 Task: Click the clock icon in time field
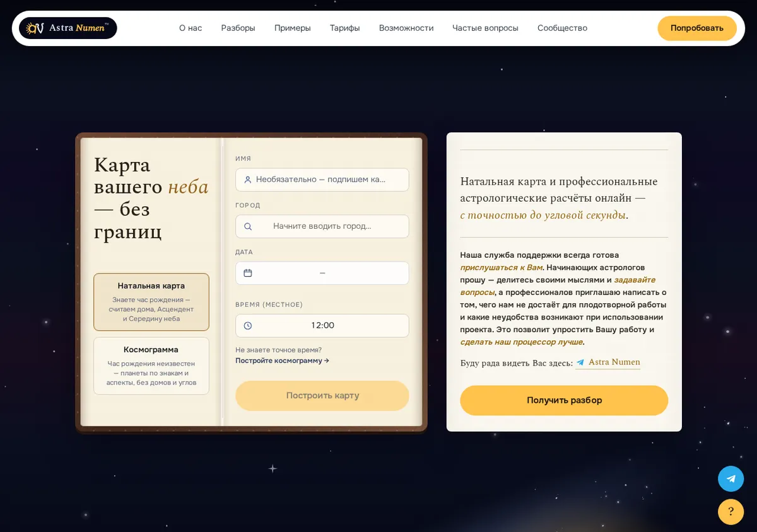pyautogui.click(x=248, y=326)
